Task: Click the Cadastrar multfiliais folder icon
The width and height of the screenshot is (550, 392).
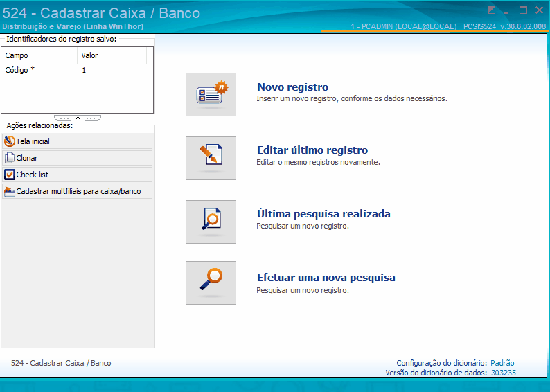Action: pos(10,191)
